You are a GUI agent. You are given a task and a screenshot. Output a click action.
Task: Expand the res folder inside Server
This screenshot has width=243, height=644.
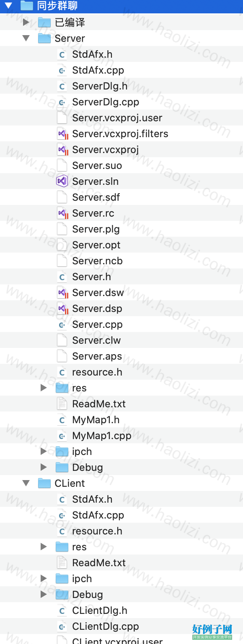44,388
